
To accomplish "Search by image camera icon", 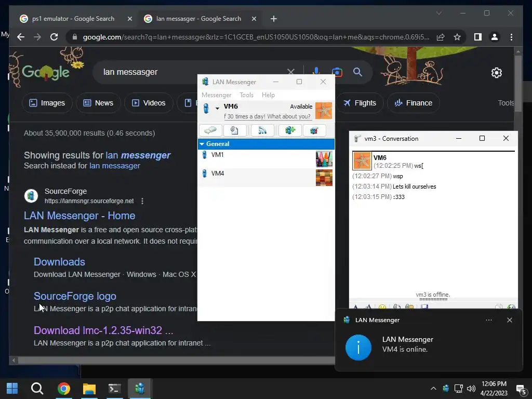I will point(337,72).
